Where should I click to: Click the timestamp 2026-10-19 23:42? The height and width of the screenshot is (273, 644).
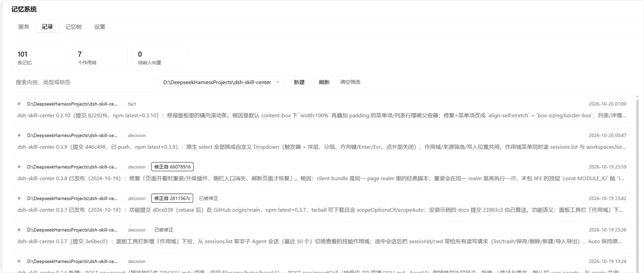click(607, 198)
